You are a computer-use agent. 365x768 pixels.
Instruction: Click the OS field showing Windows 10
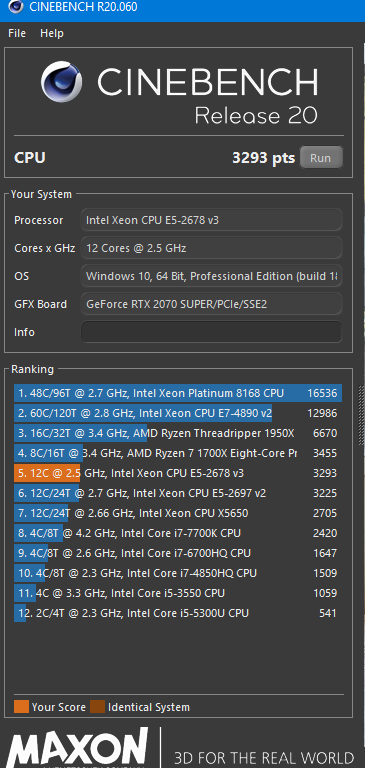click(211, 276)
